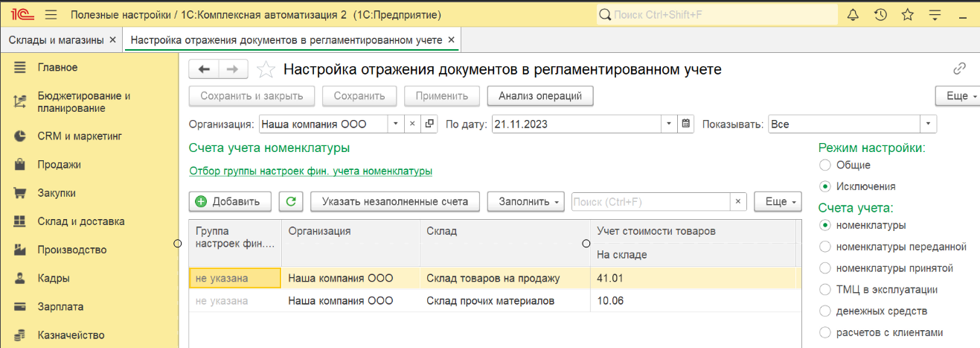This screenshot has width=980, height=348.
Task: Close the Настройка отражения документов tab
Action: (x=452, y=39)
